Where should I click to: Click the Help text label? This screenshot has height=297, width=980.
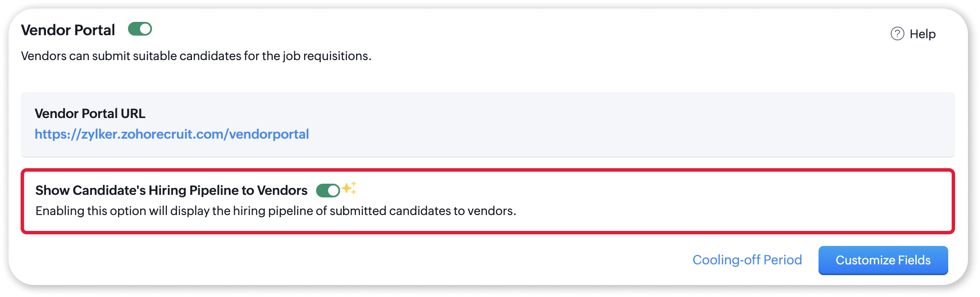click(922, 34)
